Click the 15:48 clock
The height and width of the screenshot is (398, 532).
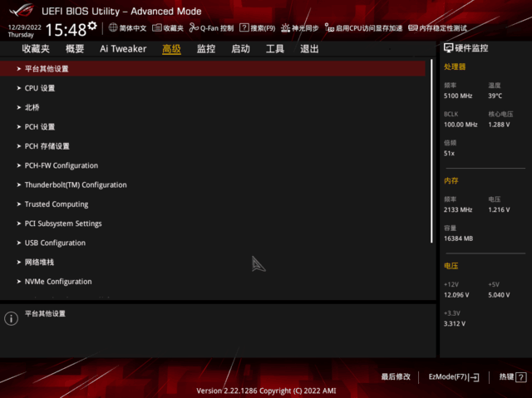pyautogui.click(x=66, y=30)
